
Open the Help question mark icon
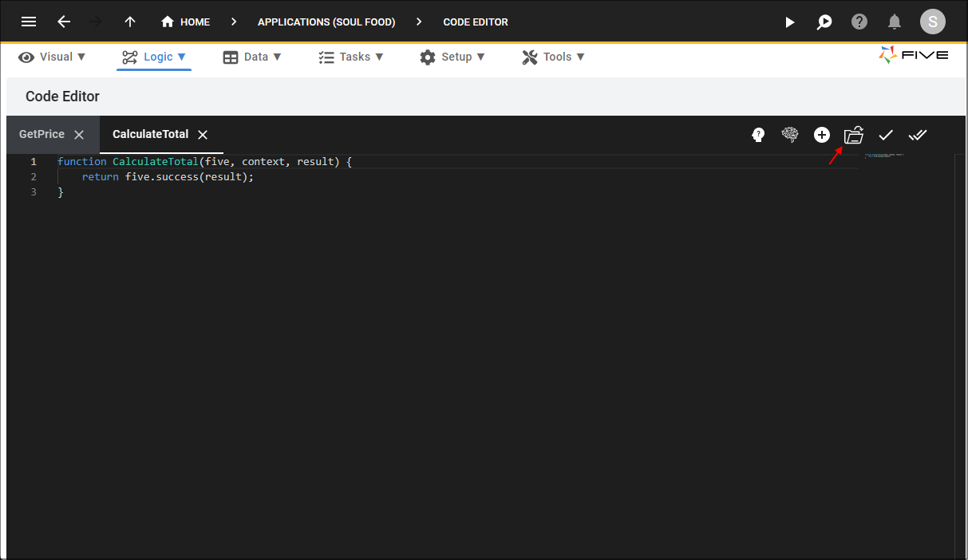click(859, 22)
